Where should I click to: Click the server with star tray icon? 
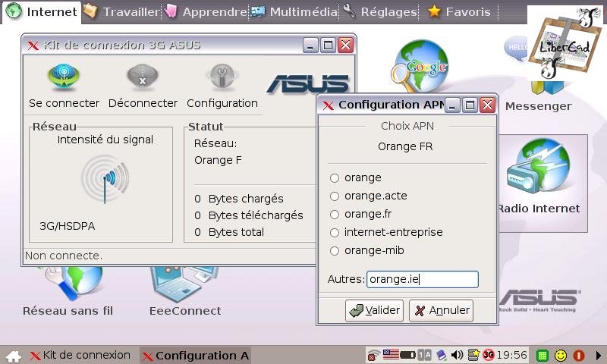tap(473, 355)
